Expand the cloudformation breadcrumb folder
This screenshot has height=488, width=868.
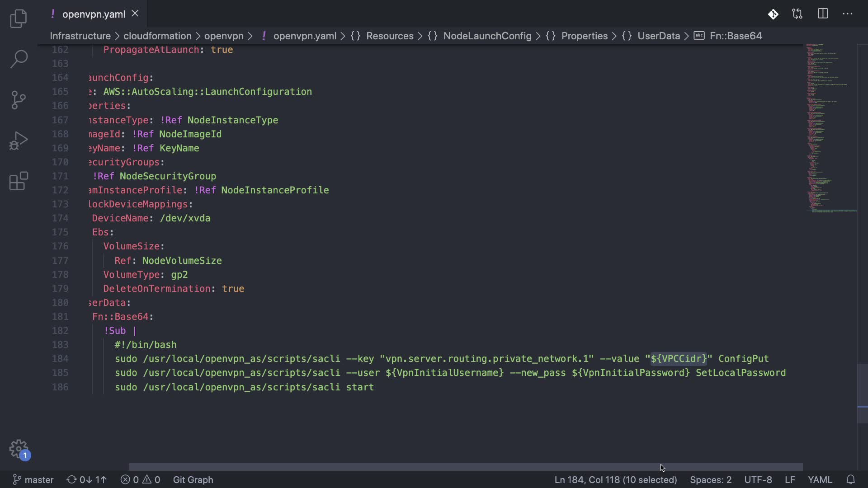pos(157,36)
